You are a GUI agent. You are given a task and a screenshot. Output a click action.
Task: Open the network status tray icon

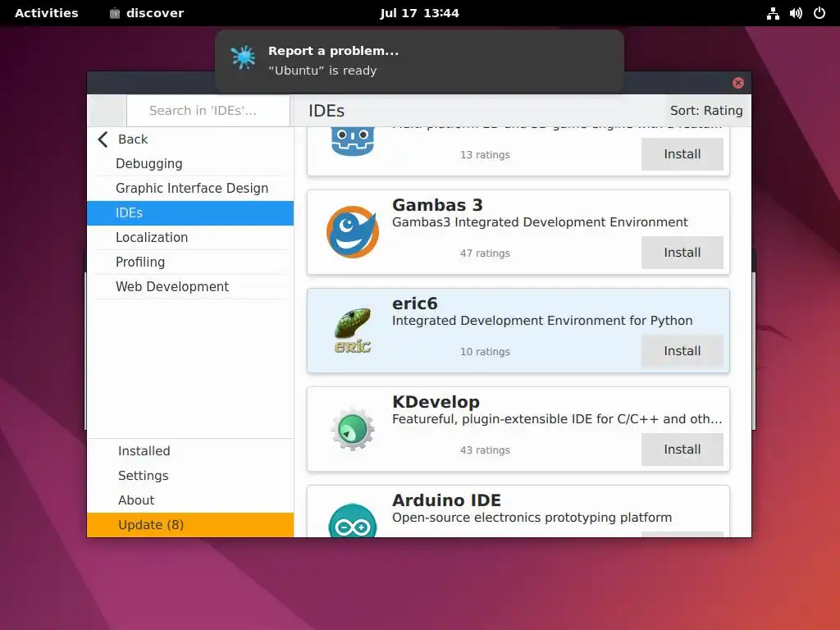pos(773,13)
